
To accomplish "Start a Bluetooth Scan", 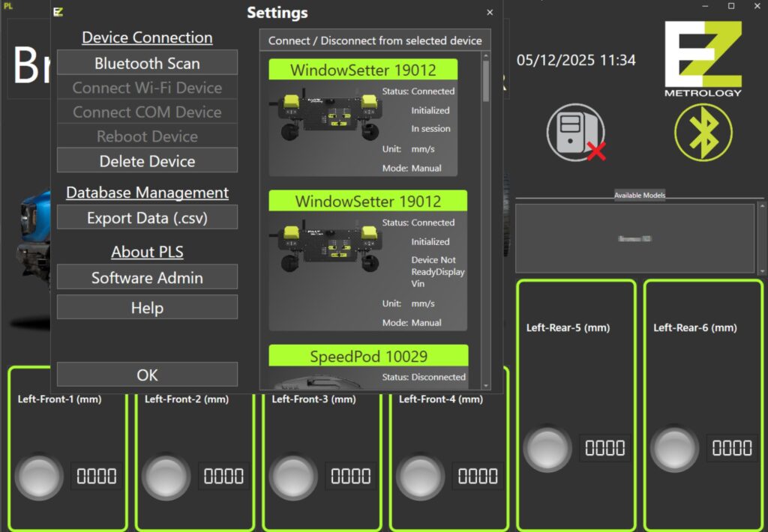I will pyautogui.click(x=146, y=63).
